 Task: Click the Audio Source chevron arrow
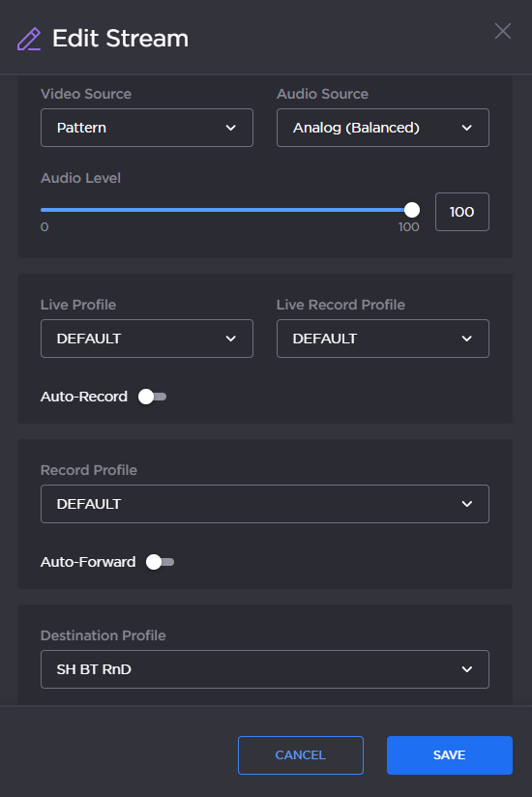(466, 128)
